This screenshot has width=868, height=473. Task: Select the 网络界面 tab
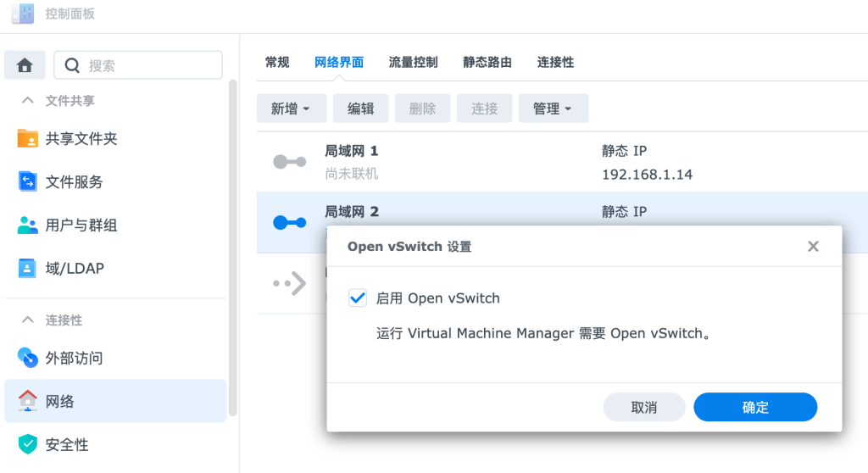(x=339, y=62)
